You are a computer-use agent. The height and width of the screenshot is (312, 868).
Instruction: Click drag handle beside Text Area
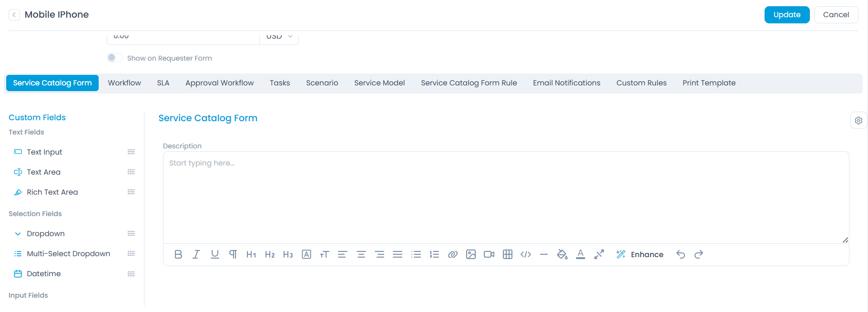[131, 172]
